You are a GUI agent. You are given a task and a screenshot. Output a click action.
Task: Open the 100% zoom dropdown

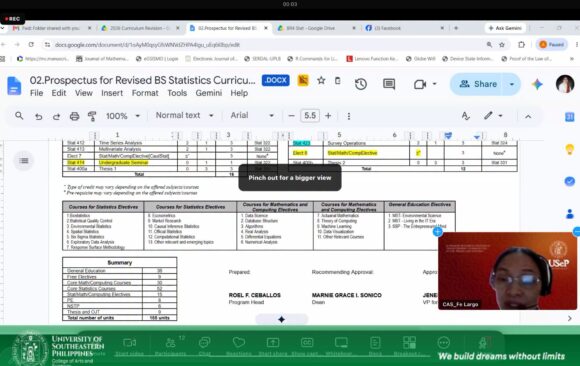point(122,116)
